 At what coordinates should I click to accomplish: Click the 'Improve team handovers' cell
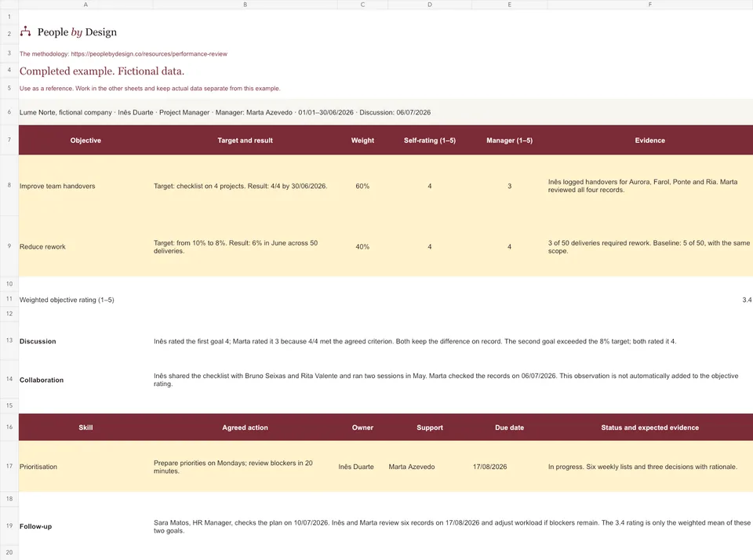pos(85,186)
